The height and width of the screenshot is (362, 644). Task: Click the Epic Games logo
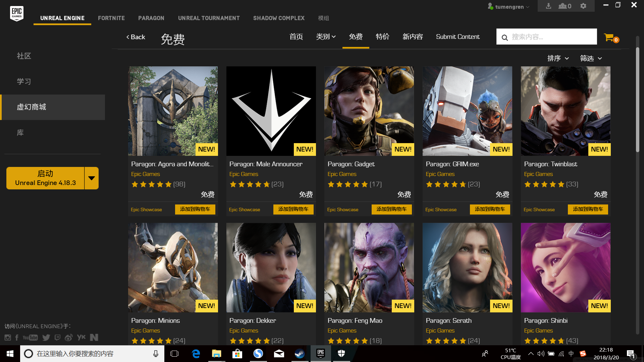17,13
